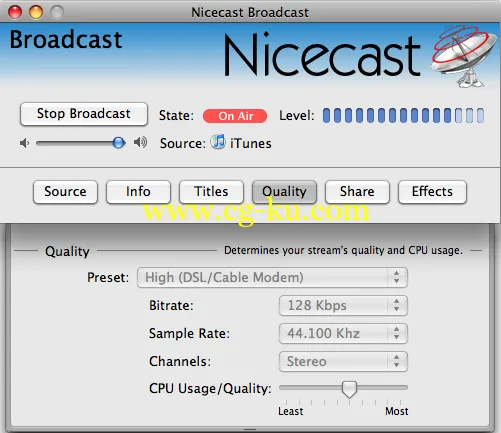
Task: Close the Nicecast Broadcast window
Action: [x=15, y=12]
